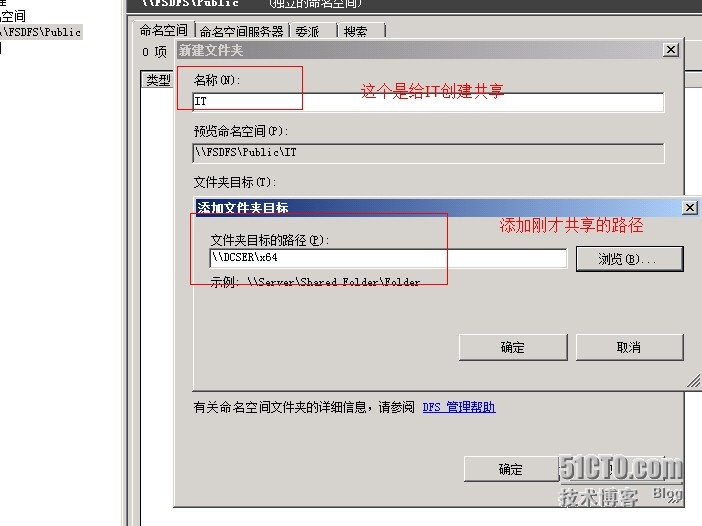Open the 委派 tab
This screenshot has height=526, width=702.
[x=313, y=31]
